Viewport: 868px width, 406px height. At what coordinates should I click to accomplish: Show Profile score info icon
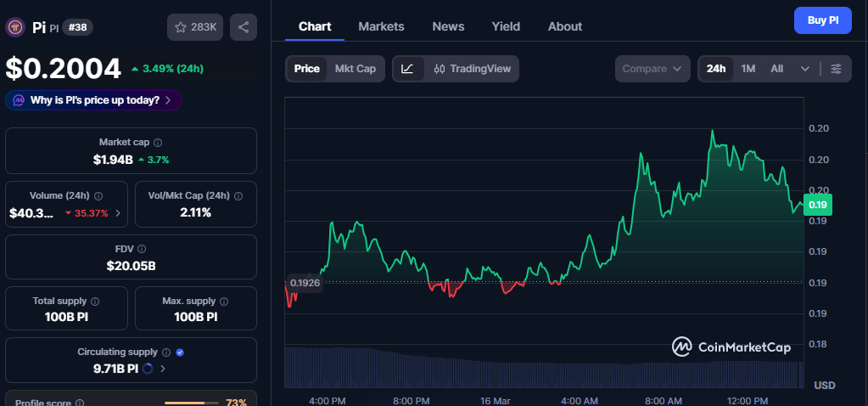(80, 403)
